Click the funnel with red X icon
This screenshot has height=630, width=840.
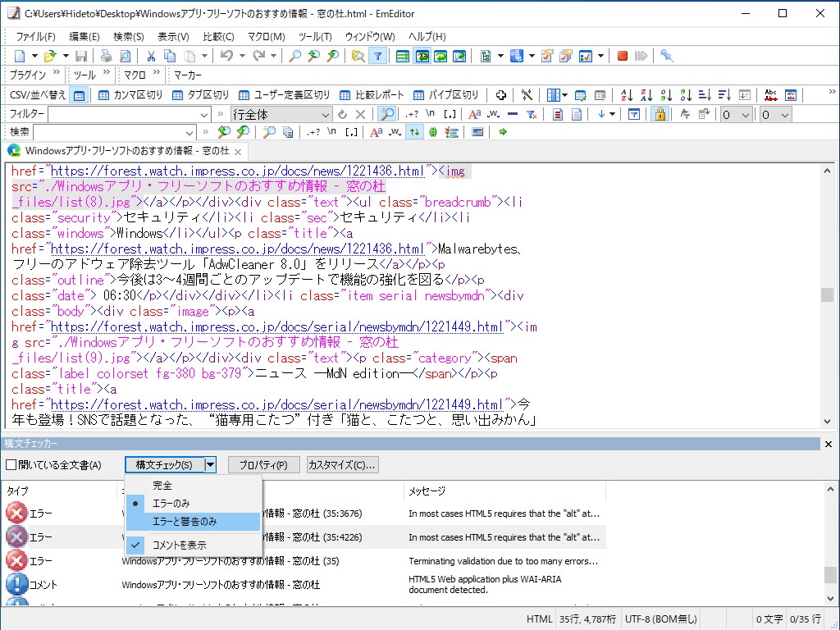(x=532, y=114)
